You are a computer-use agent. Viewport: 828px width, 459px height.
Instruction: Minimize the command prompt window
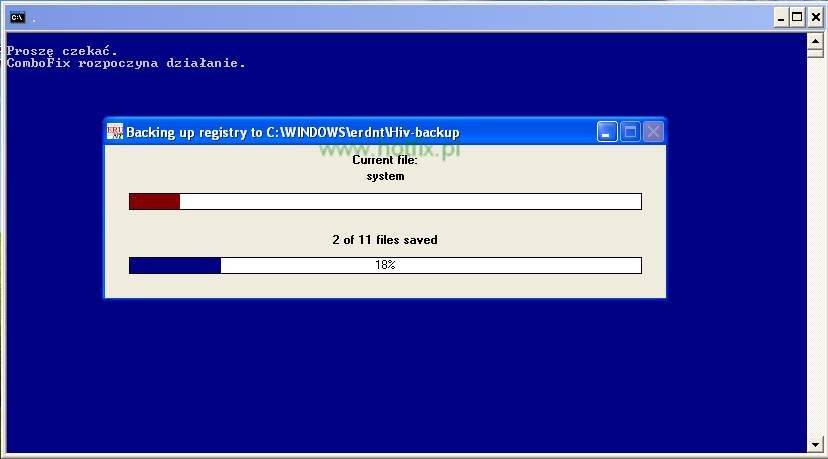coord(781,17)
